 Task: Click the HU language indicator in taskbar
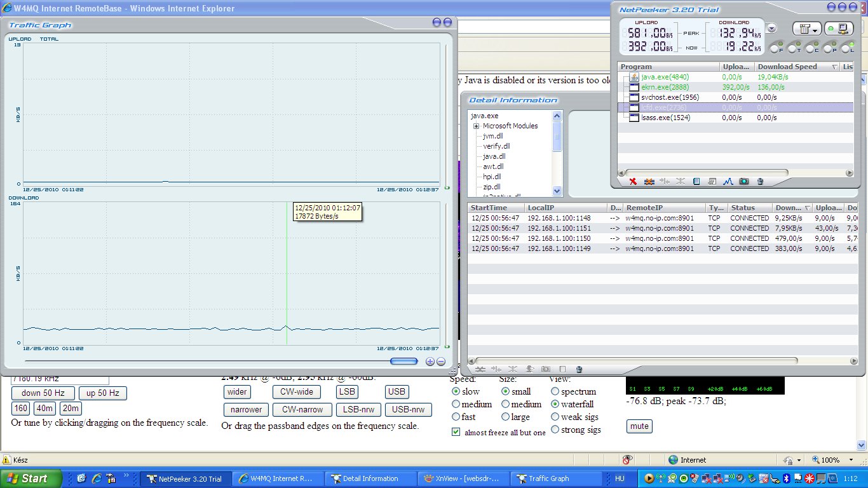[x=620, y=478]
